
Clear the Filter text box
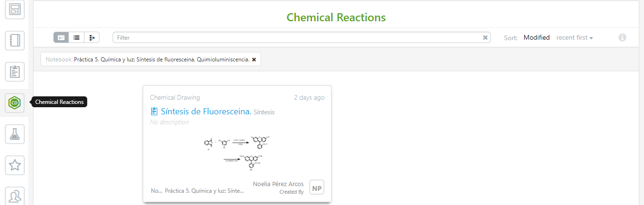(x=485, y=38)
